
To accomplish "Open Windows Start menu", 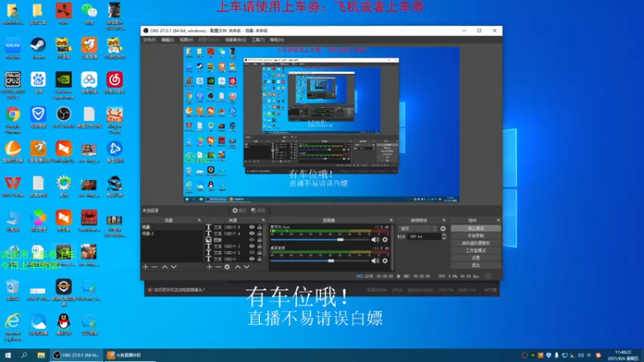I will coord(7,355).
